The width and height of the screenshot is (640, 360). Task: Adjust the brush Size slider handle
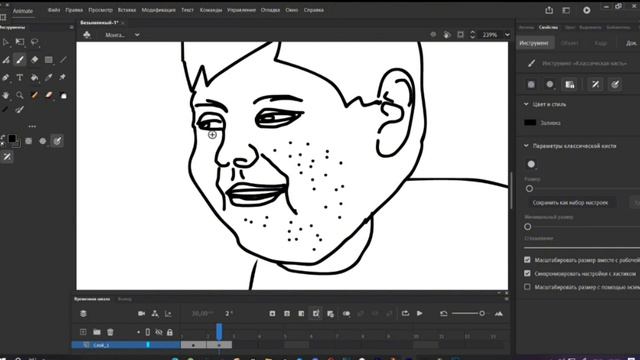coord(529,189)
